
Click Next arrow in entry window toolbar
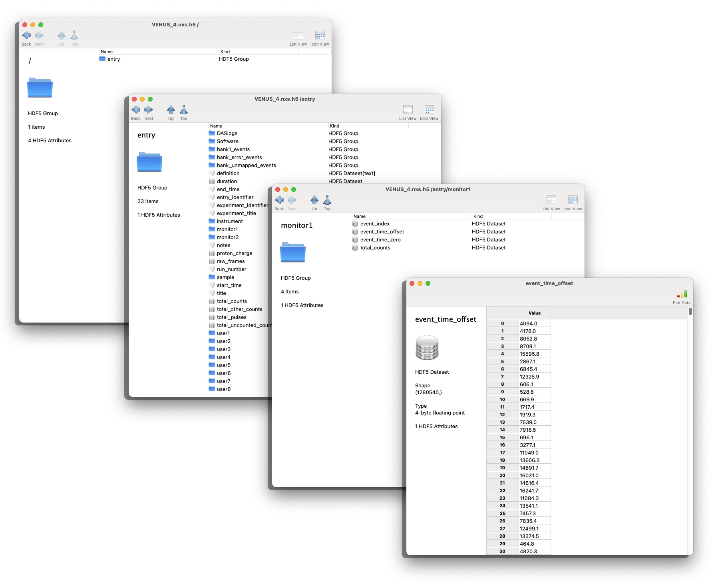point(149,110)
